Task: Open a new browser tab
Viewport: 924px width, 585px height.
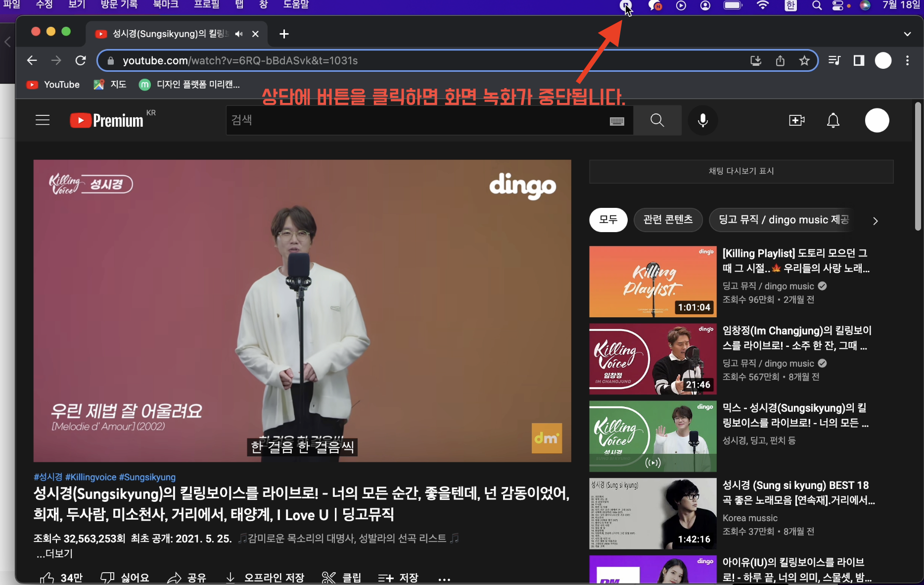Action: 284,34
